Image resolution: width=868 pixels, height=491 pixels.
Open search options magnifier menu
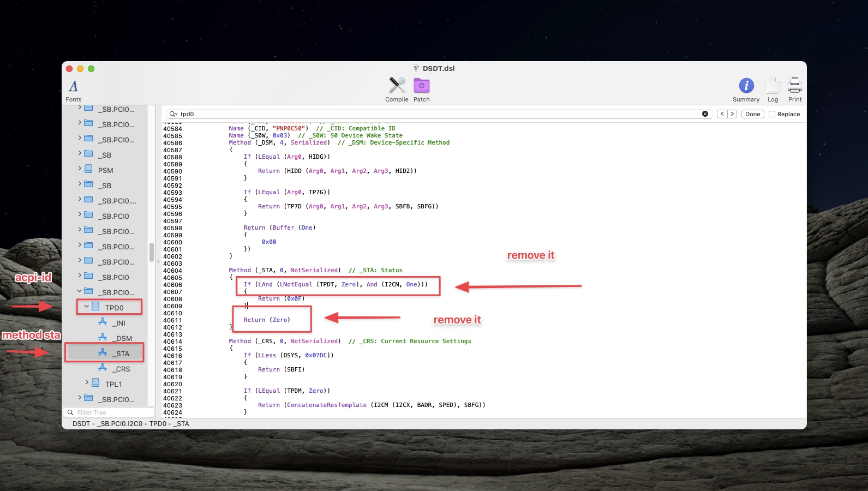click(173, 114)
